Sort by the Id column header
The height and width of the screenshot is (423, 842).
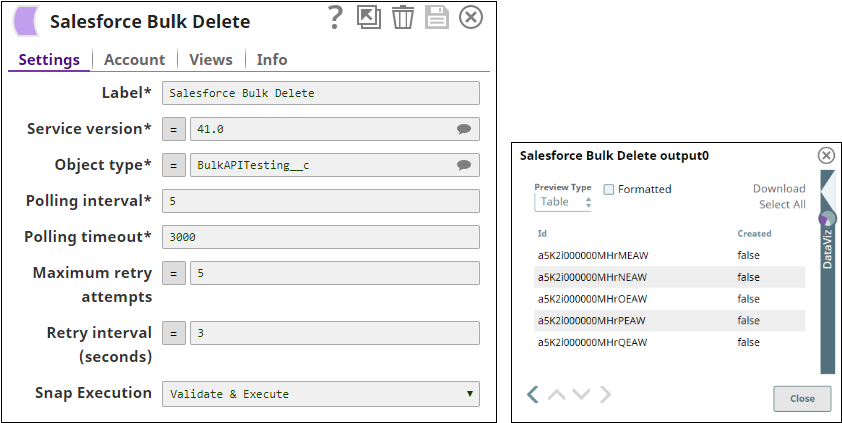tap(542, 234)
